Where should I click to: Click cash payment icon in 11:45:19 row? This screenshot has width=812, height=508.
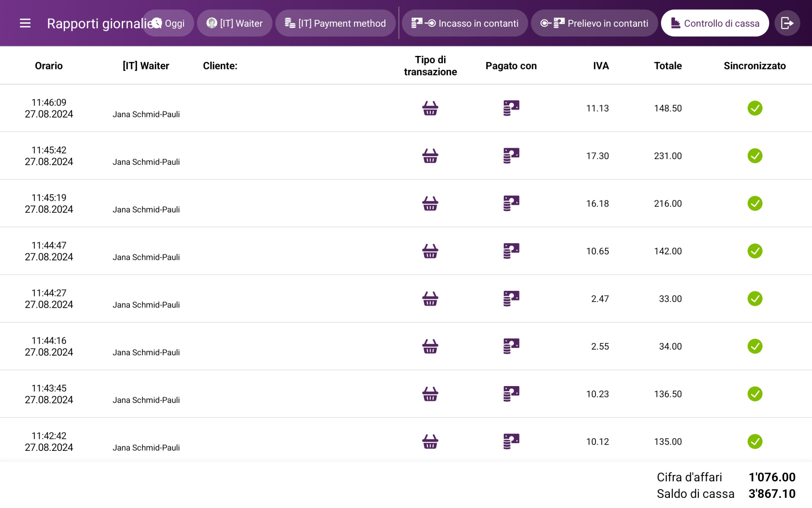click(511, 204)
